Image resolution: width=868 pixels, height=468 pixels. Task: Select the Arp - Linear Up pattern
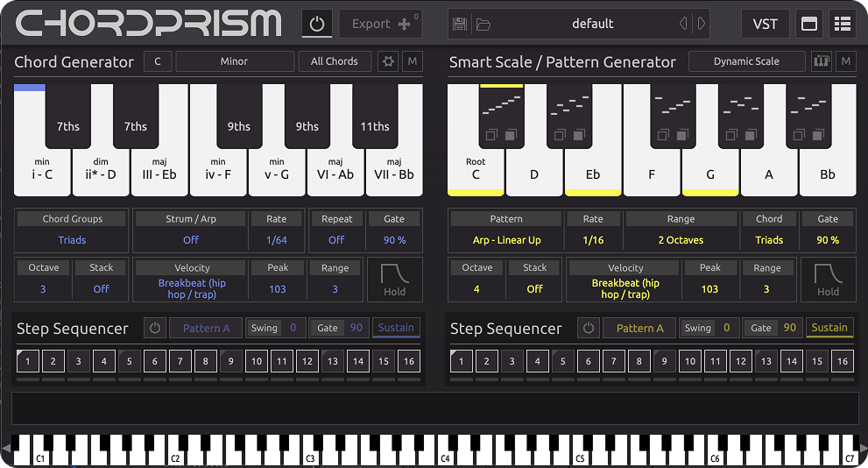pyautogui.click(x=506, y=240)
